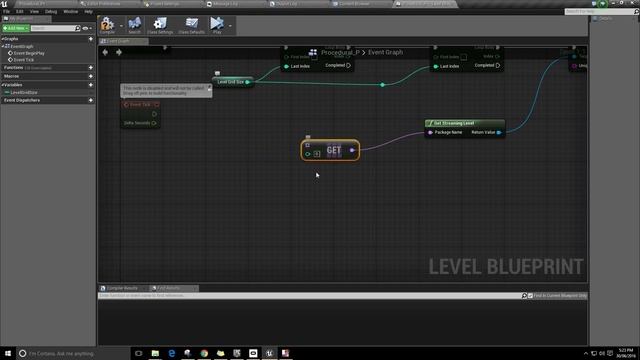This screenshot has height=360, width=640.
Task: Add a new event dispatcher with plus icon
Action: [x=91, y=100]
